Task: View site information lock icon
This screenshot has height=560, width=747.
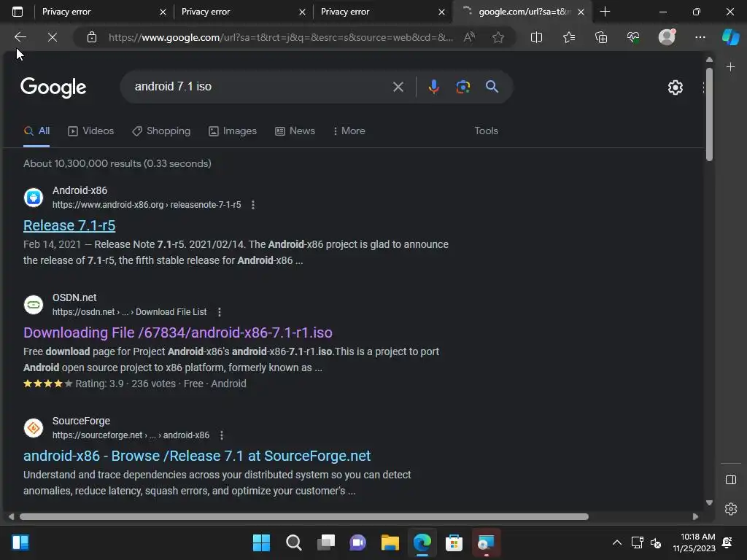Action: (x=92, y=37)
